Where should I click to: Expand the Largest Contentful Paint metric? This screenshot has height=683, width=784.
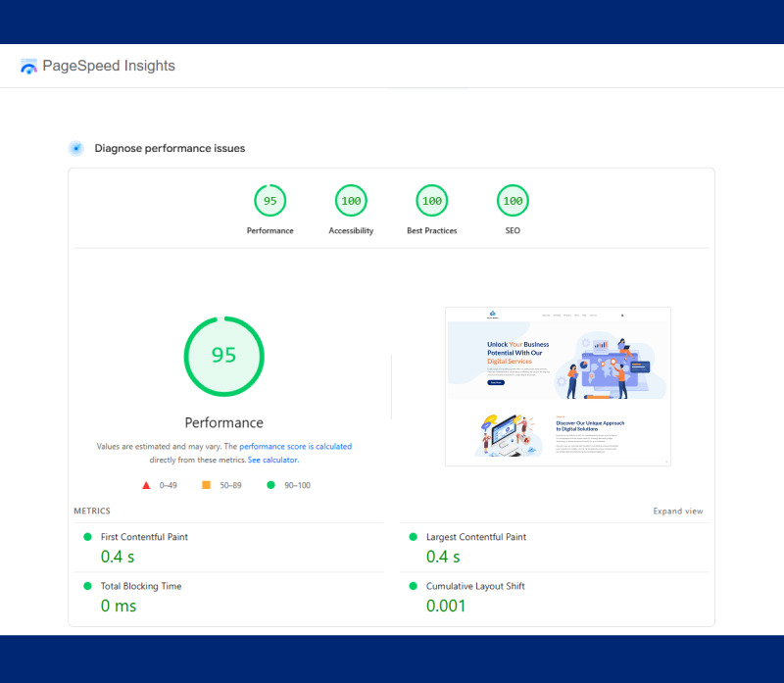pyautogui.click(x=475, y=537)
